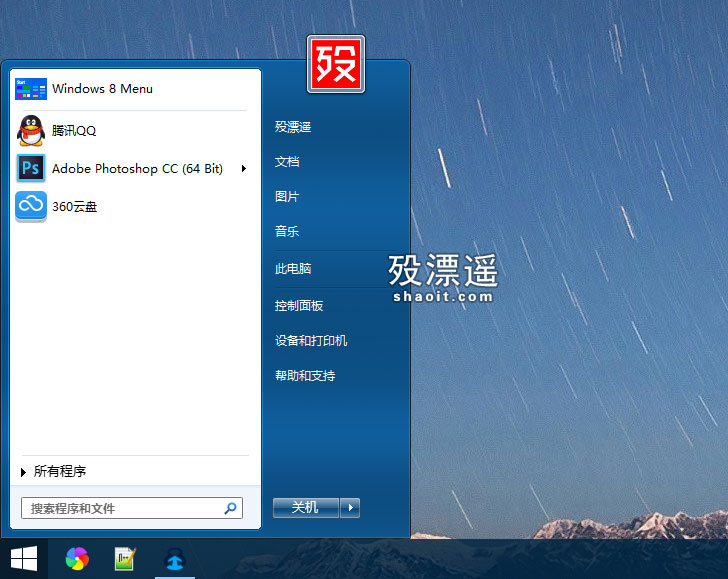Open 帮助和支持 help and support

pyautogui.click(x=305, y=375)
